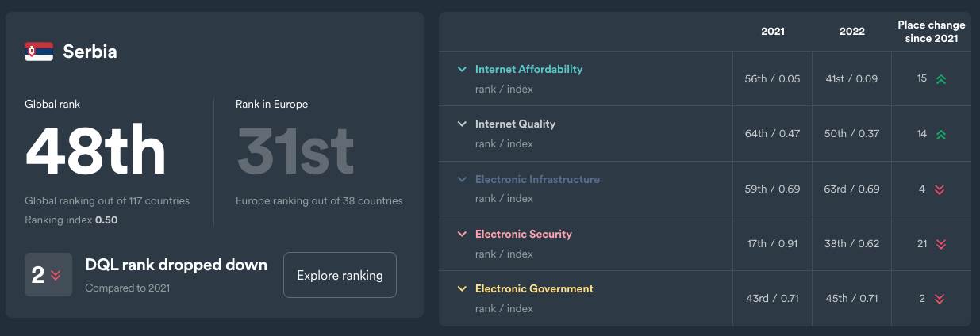Screen dimensions: 980x336
Task: Click the 48th global rank figure
Action: pos(95,152)
